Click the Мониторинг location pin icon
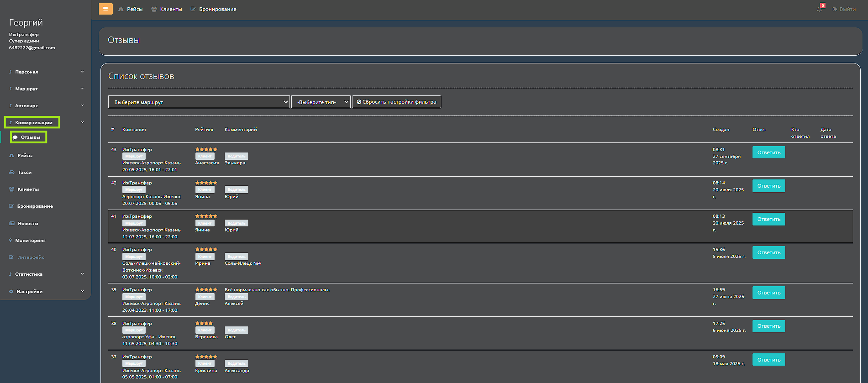 11,241
